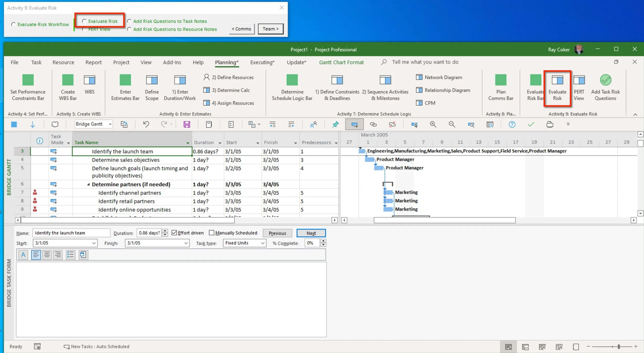644x353 pixels.
Task: Click the purple Save icon in toolbar
Action: click(187, 125)
